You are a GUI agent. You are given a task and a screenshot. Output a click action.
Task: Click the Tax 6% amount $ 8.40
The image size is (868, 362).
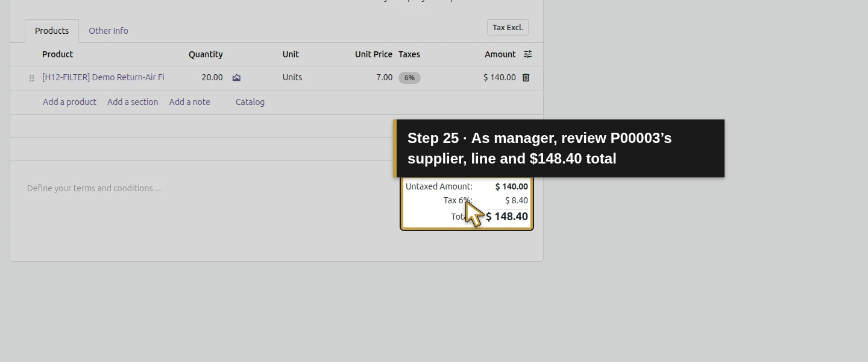click(517, 200)
